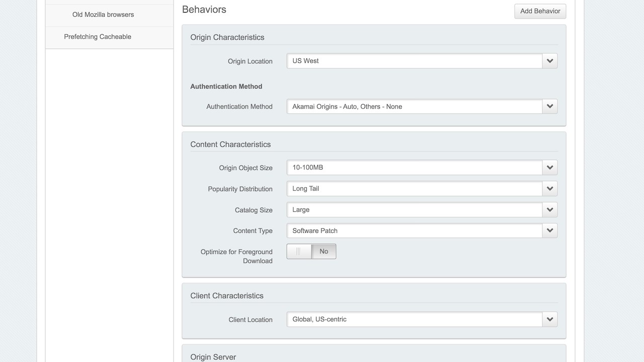The image size is (644, 362).
Task: Click the Origin Location dropdown arrow
Action: point(550,61)
